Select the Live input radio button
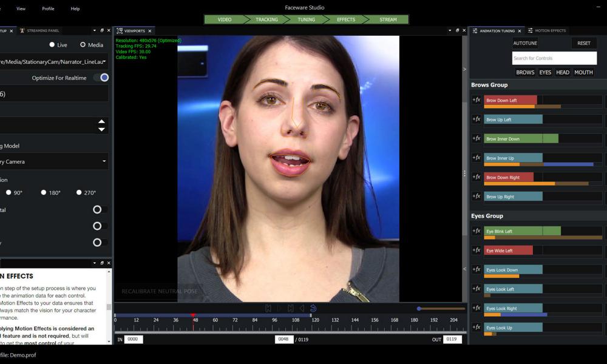This screenshot has width=607, height=364. pos(52,45)
